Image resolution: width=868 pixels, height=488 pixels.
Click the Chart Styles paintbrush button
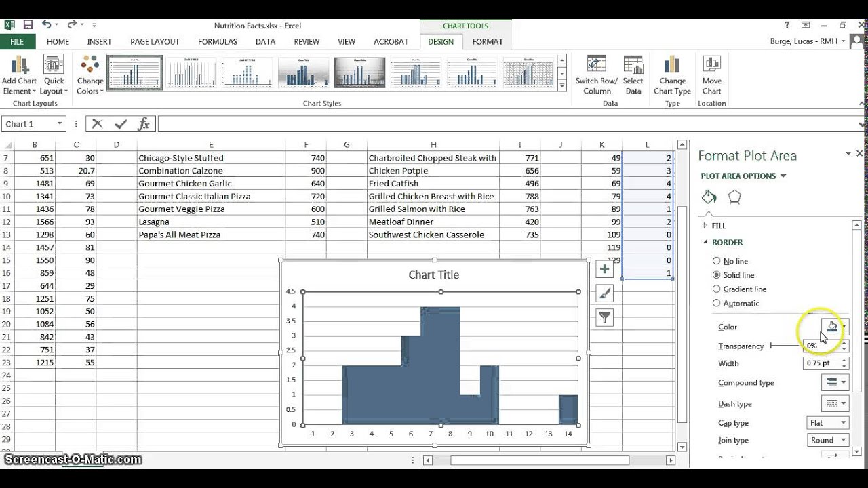coord(604,293)
